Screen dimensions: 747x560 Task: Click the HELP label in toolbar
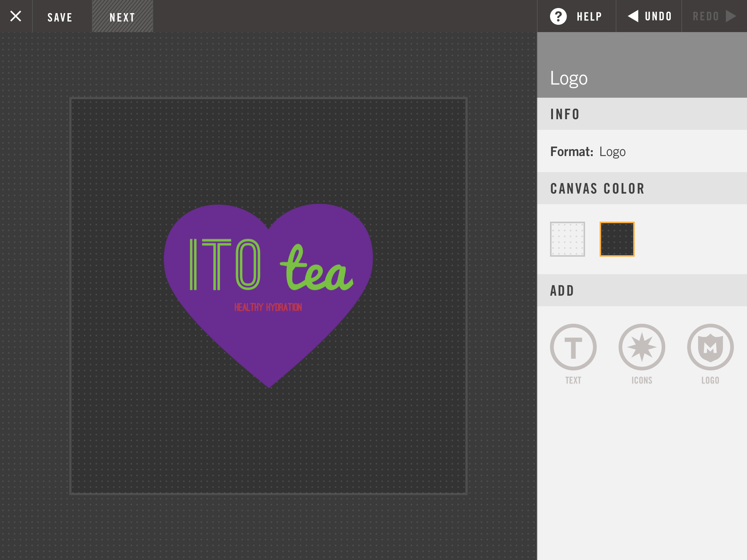point(589,16)
